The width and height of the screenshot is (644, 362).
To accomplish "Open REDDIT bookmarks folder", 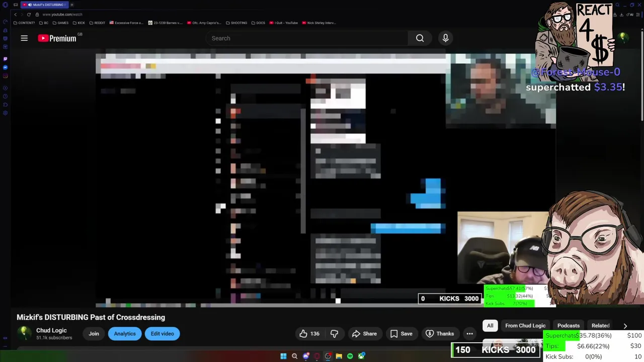I will pyautogui.click(x=97, y=23).
